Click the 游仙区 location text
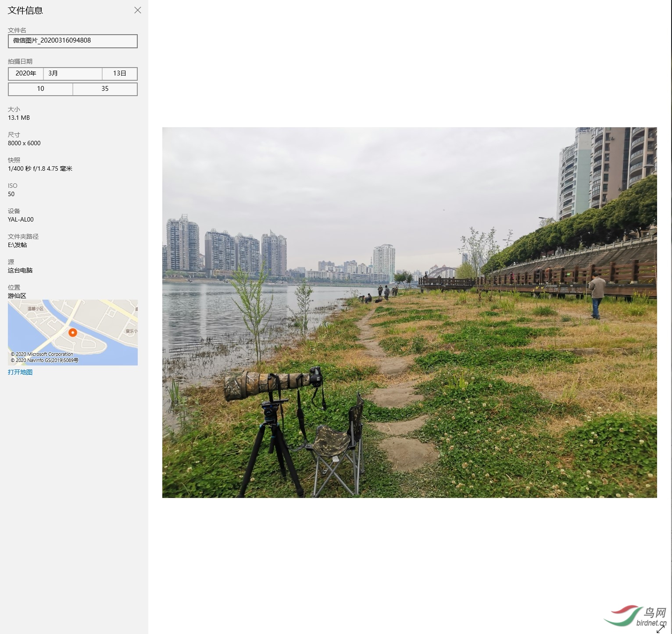This screenshot has height=634, width=672. pyautogui.click(x=17, y=296)
